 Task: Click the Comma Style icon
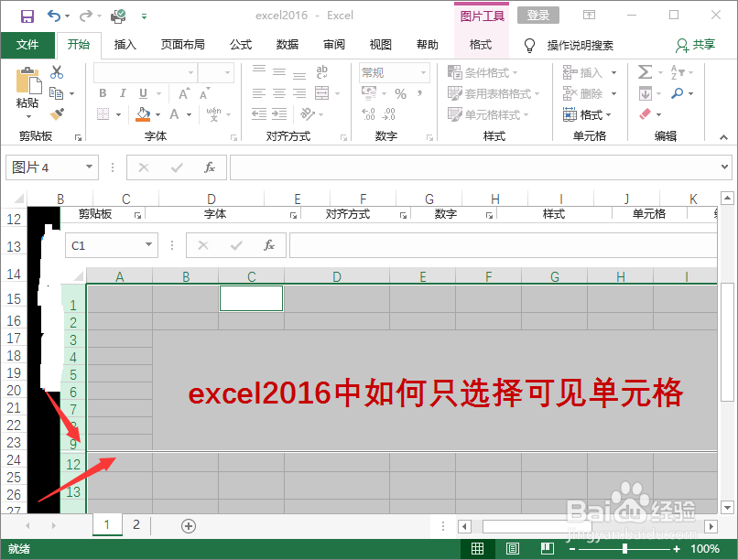coord(420,93)
